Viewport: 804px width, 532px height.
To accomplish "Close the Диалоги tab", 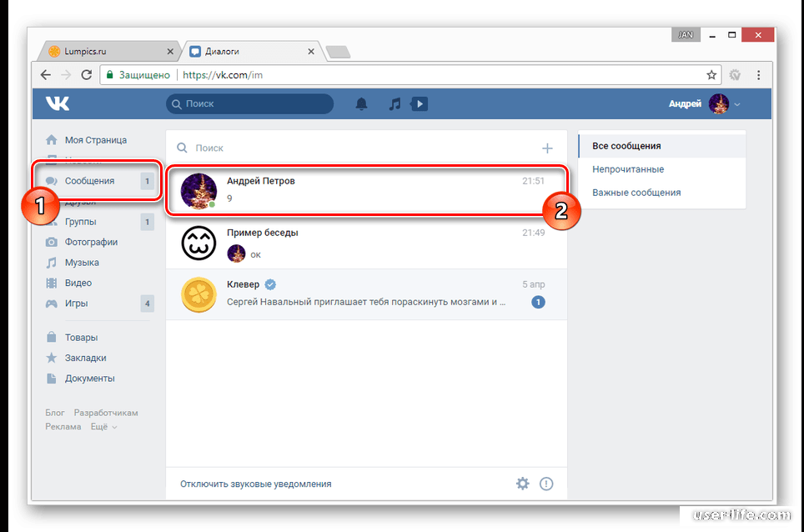I will (311, 51).
